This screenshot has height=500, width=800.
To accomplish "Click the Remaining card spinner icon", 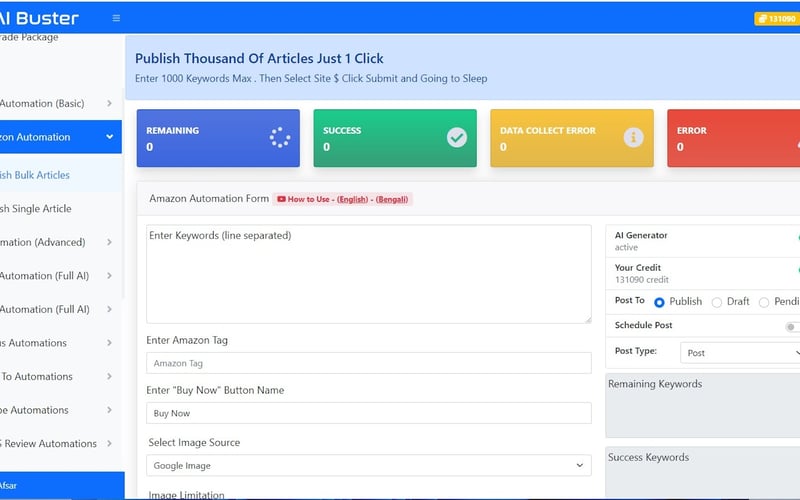I will tap(280, 138).
